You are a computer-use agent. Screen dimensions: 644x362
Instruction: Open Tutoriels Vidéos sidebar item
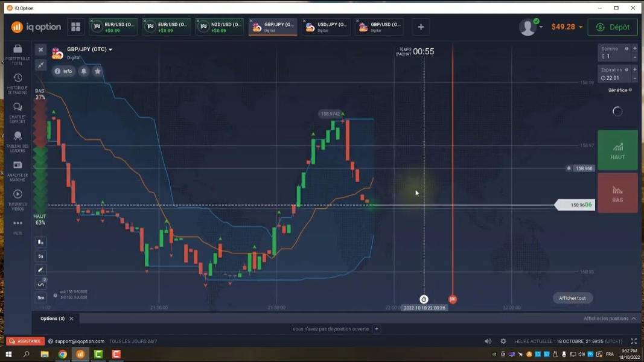[x=18, y=200]
